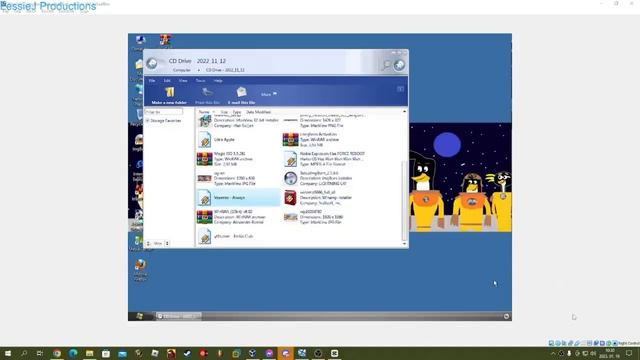Toggle the preview pane icon in the toolbar
The image size is (640, 360).
pyautogui.click(x=400, y=89)
